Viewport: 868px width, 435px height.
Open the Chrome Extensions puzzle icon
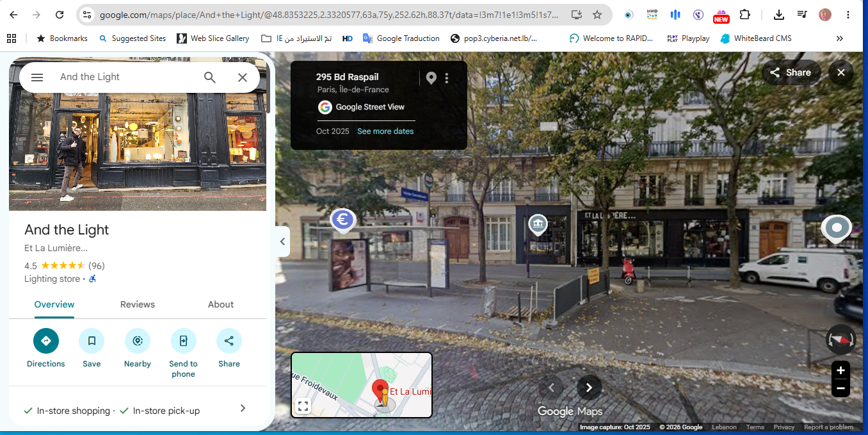pos(744,15)
